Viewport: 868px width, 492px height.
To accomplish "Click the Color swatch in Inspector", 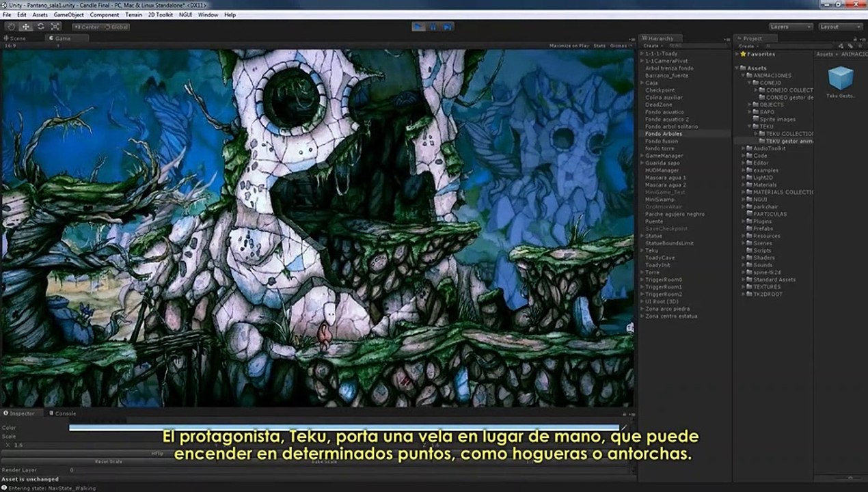I will coord(343,428).
